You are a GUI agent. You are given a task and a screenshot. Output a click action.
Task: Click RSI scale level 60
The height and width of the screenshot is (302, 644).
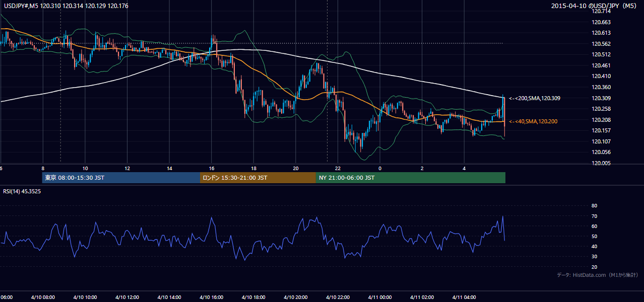click(594, 226)
